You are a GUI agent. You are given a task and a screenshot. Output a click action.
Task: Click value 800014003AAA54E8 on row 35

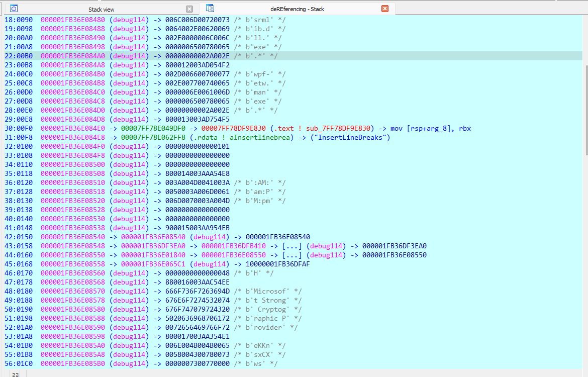click(x=197, y=174)
